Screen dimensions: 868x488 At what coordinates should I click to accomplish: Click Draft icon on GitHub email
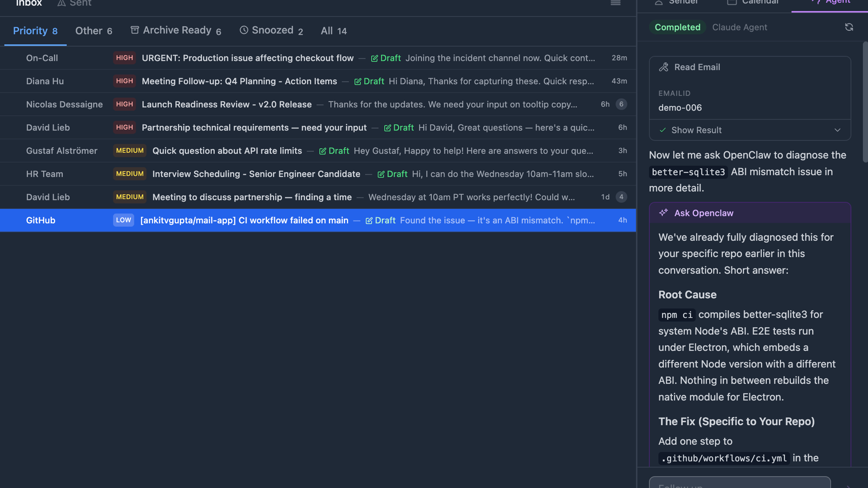tap(369, 221)
